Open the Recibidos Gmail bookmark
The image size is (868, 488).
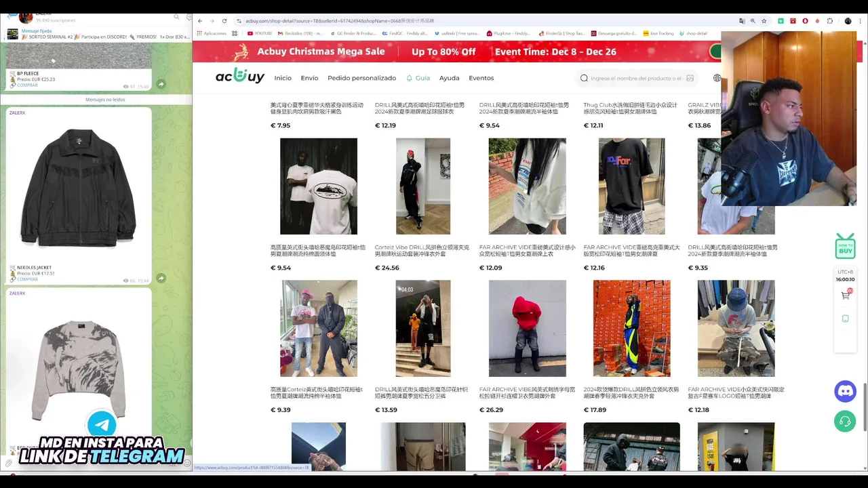(x=300, y=33)
